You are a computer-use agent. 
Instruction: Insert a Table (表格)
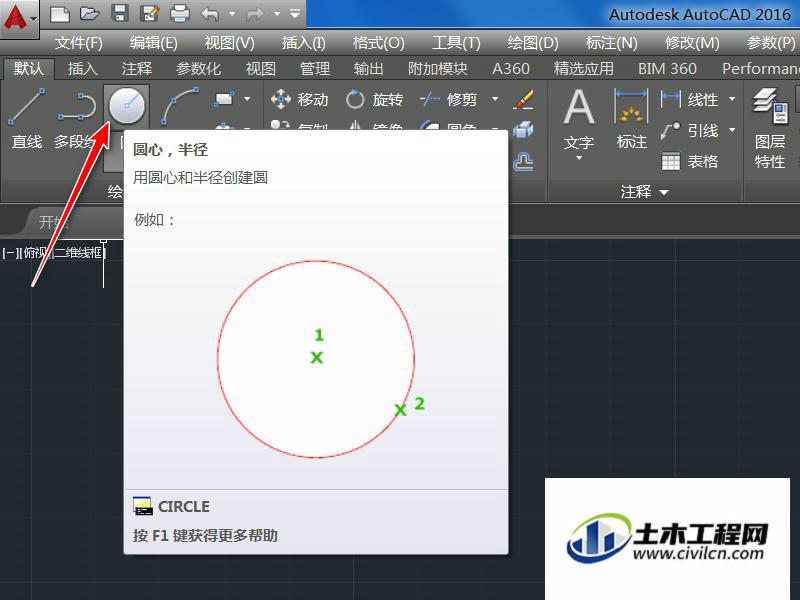(690, 162)
